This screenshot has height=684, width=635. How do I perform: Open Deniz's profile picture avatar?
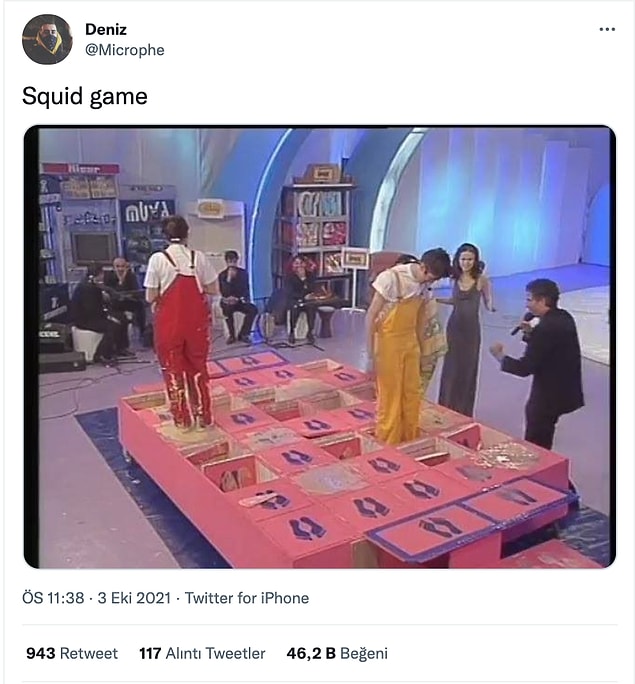[47, 39]
